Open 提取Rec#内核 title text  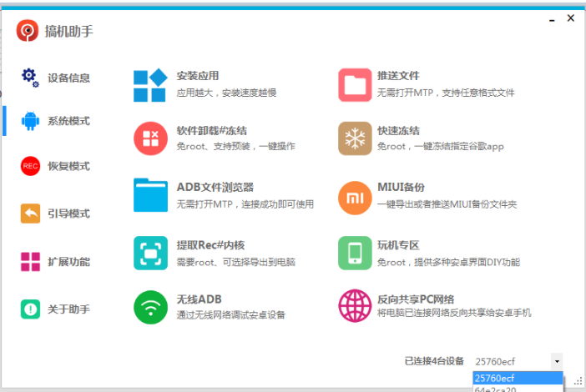pos(211,245)
